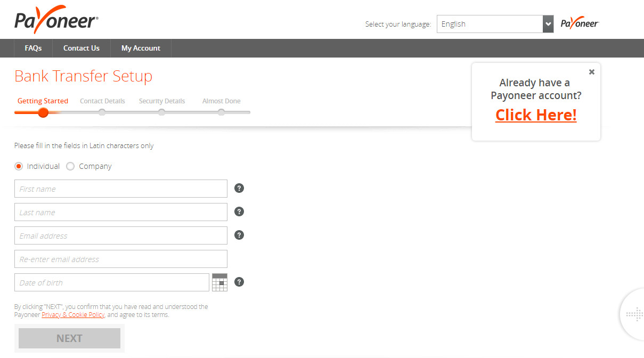Open help tooltip for Email address
Viewport: 644px width, 358px height.
(x=239, y=235)
